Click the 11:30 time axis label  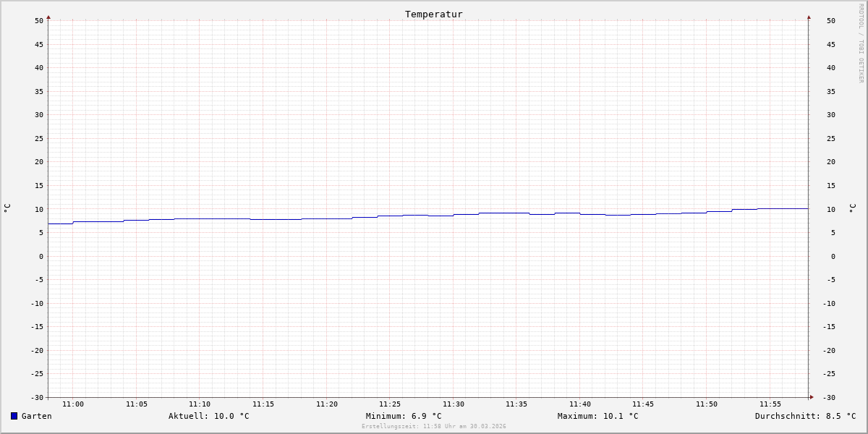[x=454, y=404]
